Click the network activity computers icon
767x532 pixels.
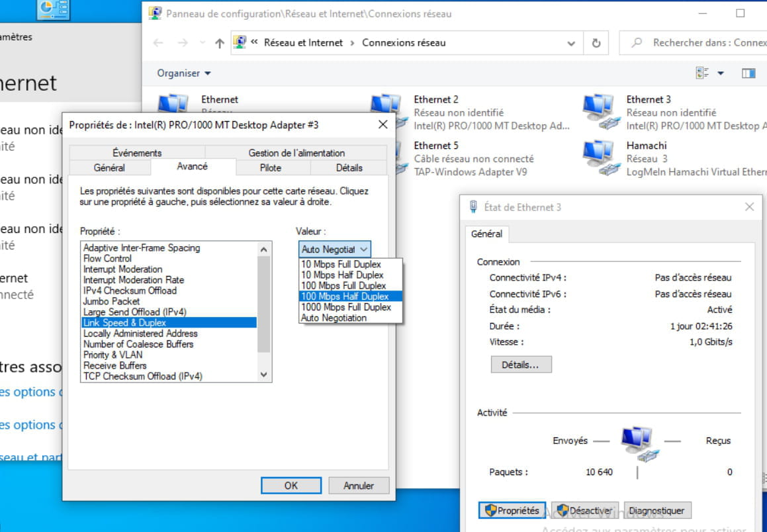click(x=640, y=444)
